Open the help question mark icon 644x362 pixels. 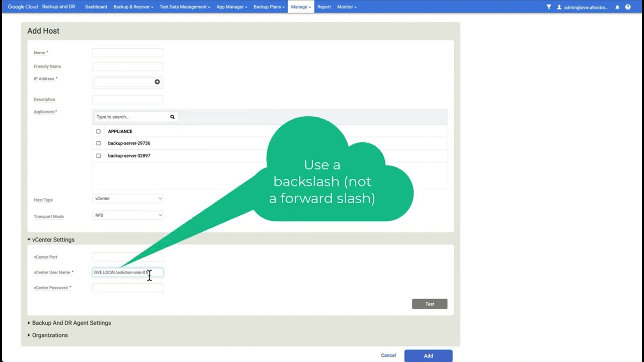click(628, 7)
